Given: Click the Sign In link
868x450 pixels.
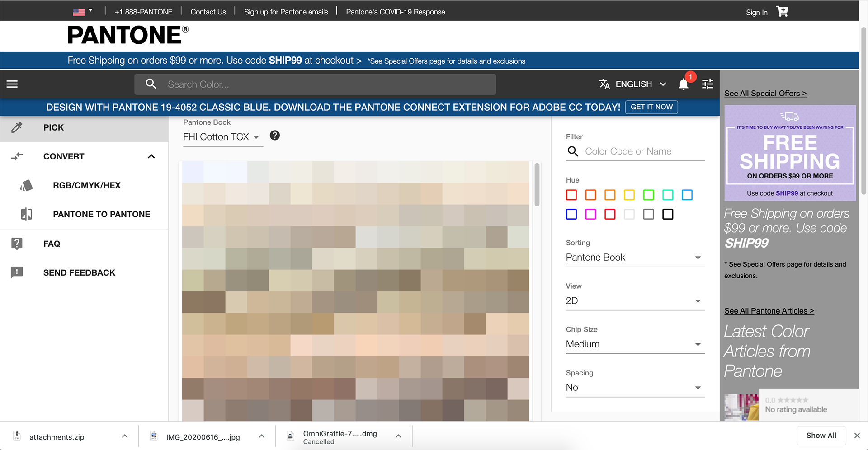Looking at the screenshot, I should point(756,12).
